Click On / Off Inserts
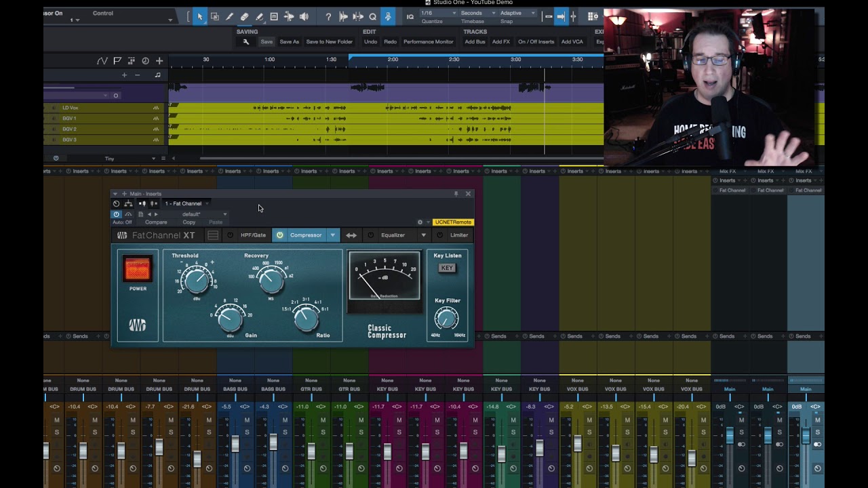This screenshot has height=488, width=868. tap(536, 42)
